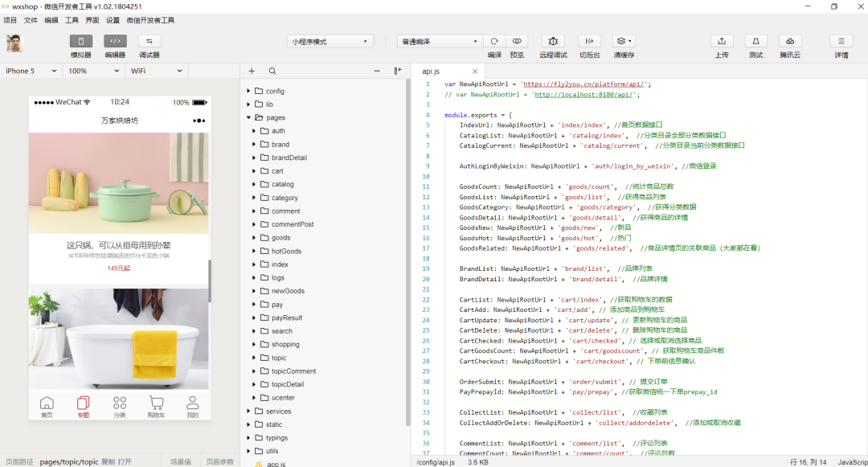Open project details icon
The width and height of the screenshot is (868, 467).
click(841, 41)
